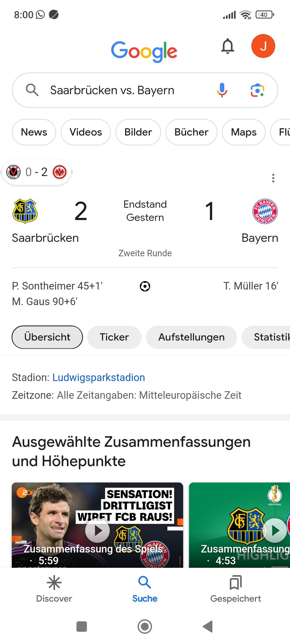Open the Ludwigsparkstadion link
This screenshot has width=290, height=644.
tap(99, 378)
